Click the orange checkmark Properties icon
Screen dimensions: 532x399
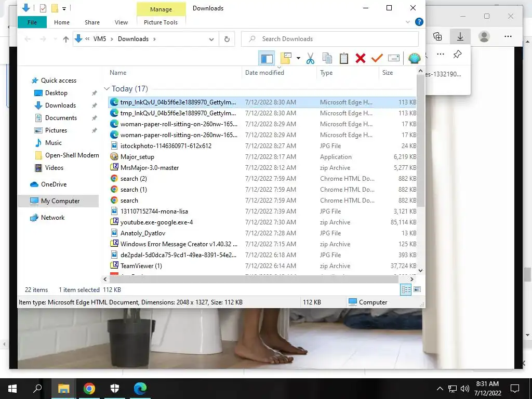tap(377, 58)
